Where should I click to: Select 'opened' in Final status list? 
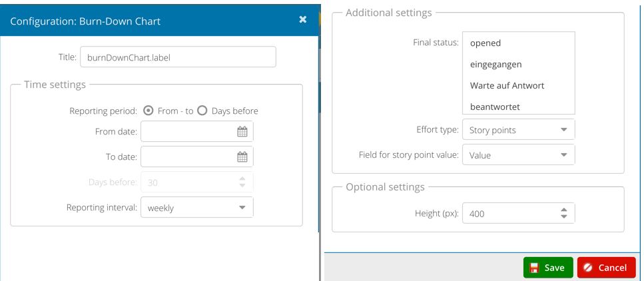[485, 43]
